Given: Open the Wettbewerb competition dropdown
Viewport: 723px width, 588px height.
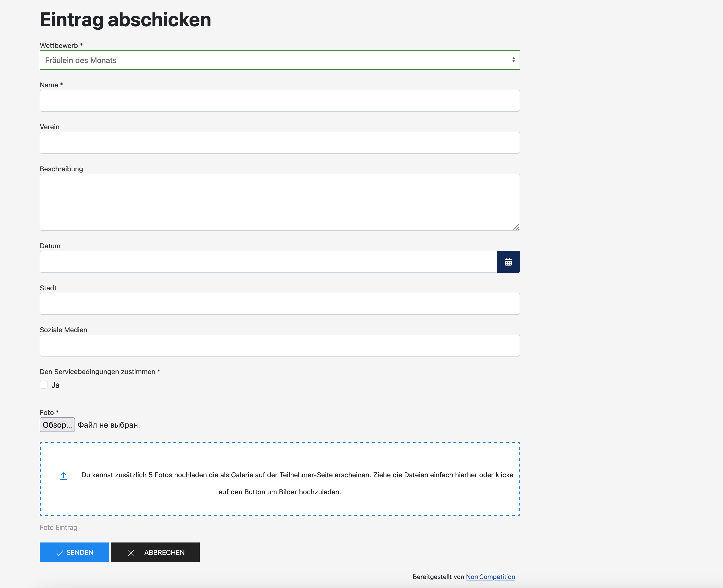Looking at the screenshot, I should coord(280,60).
